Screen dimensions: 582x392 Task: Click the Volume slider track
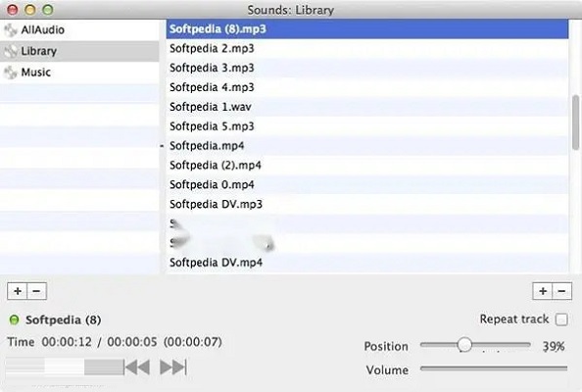click(494, 368)
